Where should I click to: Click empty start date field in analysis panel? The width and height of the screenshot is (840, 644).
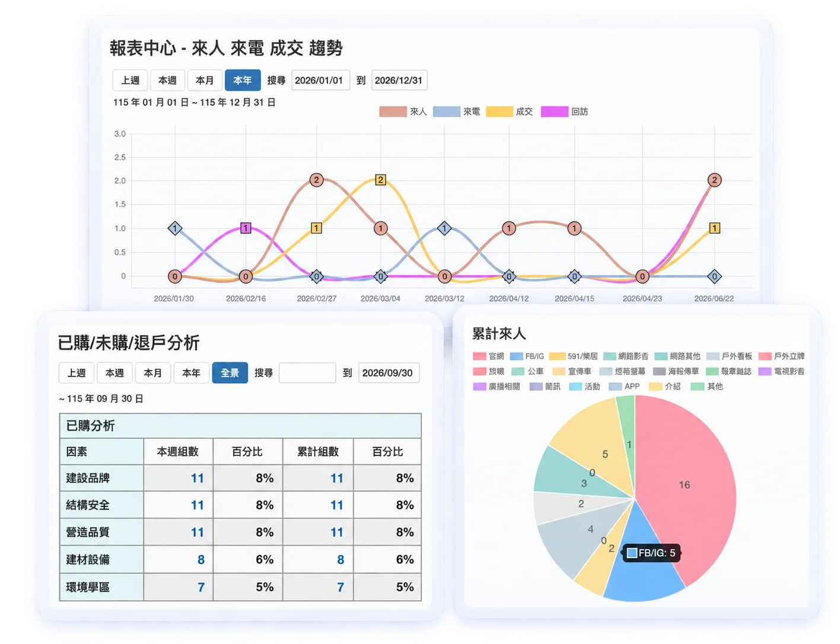(307, 373)
